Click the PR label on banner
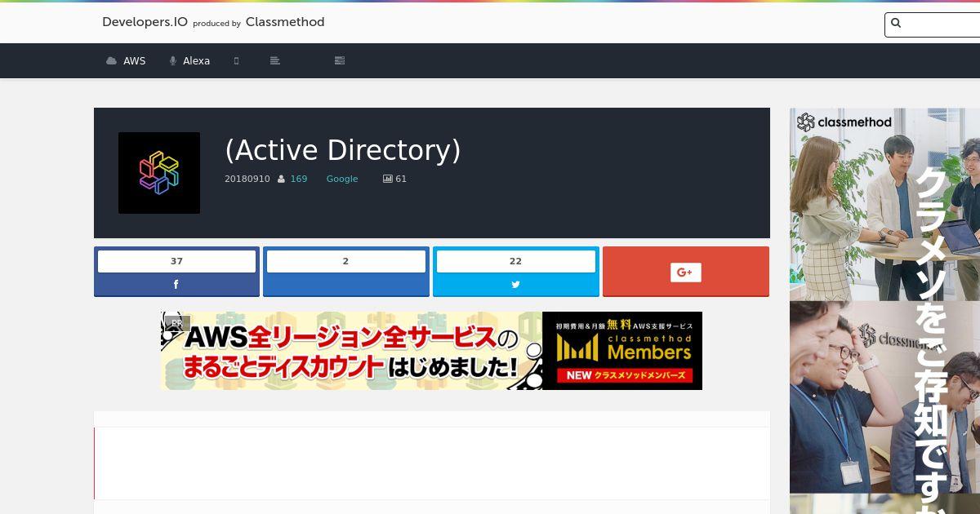 [x=177, y=323]
